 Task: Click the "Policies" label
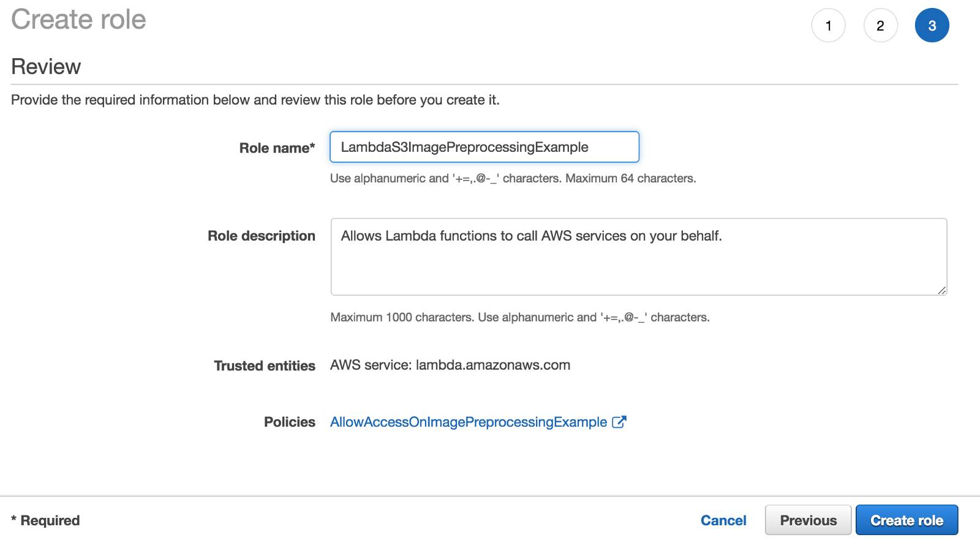click(x=290, y=422)
